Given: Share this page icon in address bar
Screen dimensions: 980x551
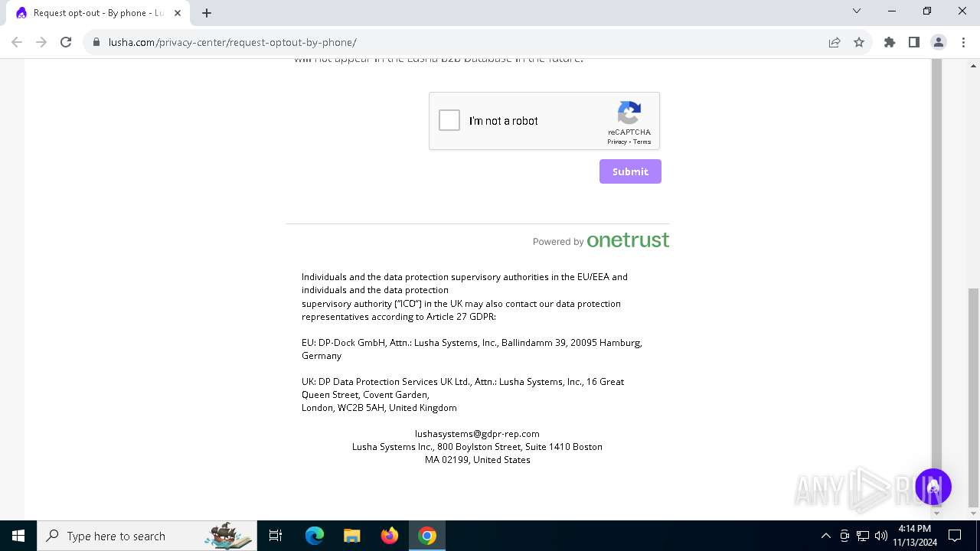Looking at the screenshot, I should point(835,42).
